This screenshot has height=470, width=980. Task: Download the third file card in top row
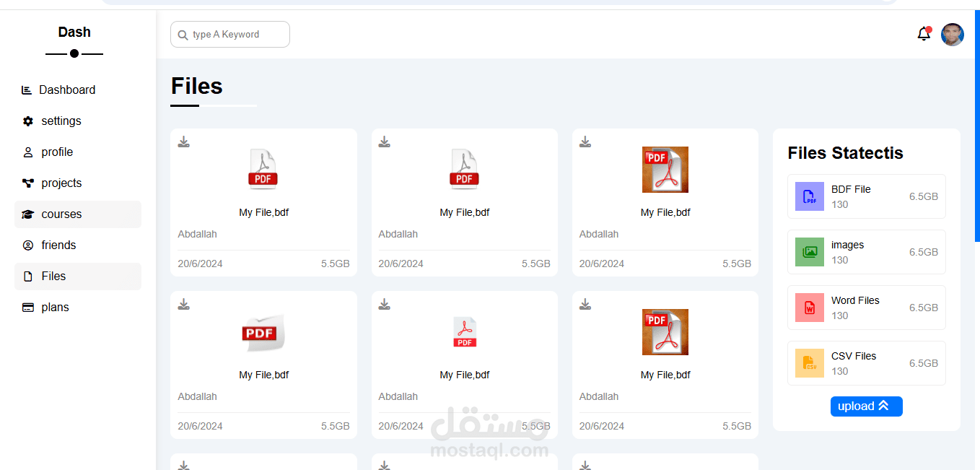(585, 142)
